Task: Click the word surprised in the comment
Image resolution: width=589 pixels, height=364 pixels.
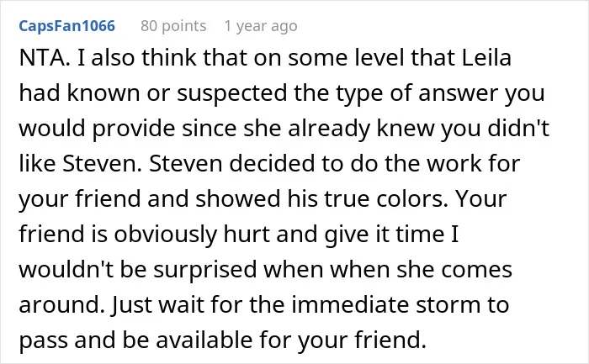Action: coord(205,270)
